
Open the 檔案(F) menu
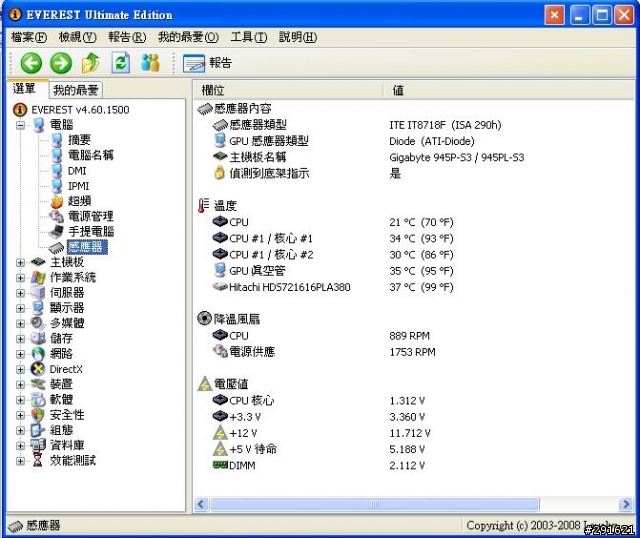[x=29, y=37]
